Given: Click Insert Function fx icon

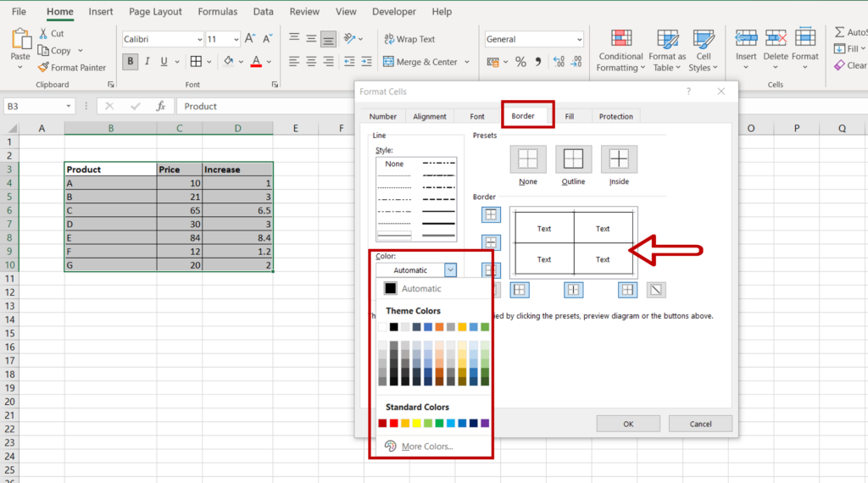Looking at the screenshot, I should 160,106.
